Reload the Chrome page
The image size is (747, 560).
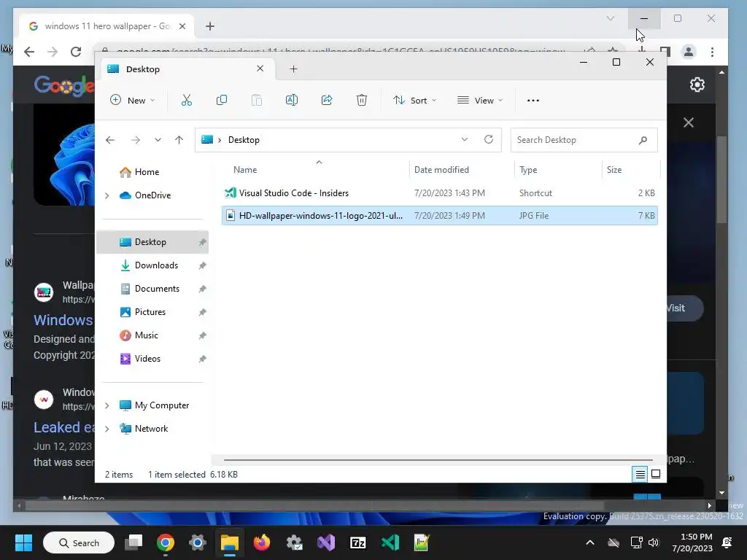pyautogui.click(x=76, y=52)
